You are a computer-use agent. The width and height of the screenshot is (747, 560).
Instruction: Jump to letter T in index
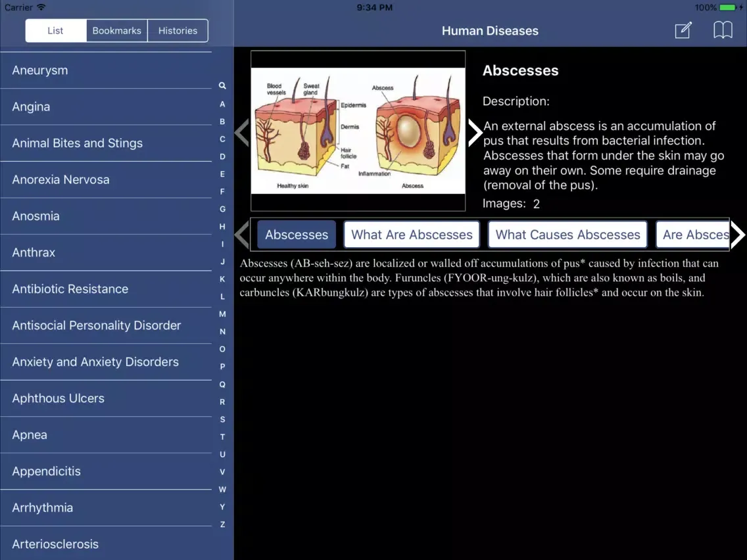pyautogui.click(x=222, y=436)
